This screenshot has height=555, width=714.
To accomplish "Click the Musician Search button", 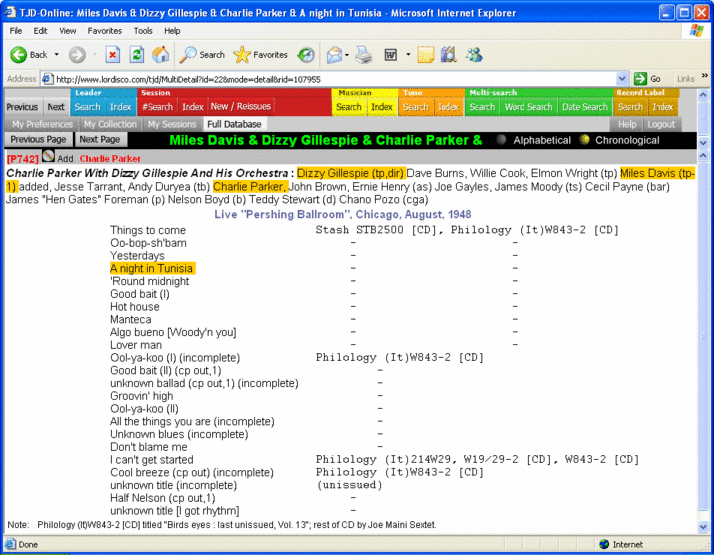I will click(x=349, y=107).
